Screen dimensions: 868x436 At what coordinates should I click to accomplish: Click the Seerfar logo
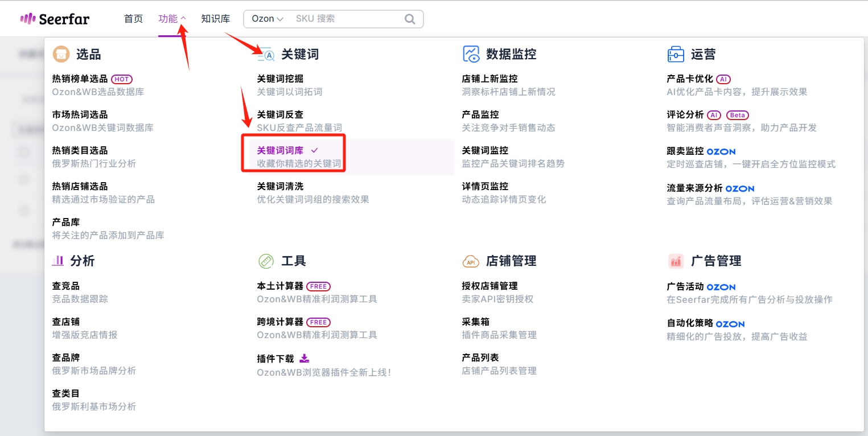[x=55, y=19]
